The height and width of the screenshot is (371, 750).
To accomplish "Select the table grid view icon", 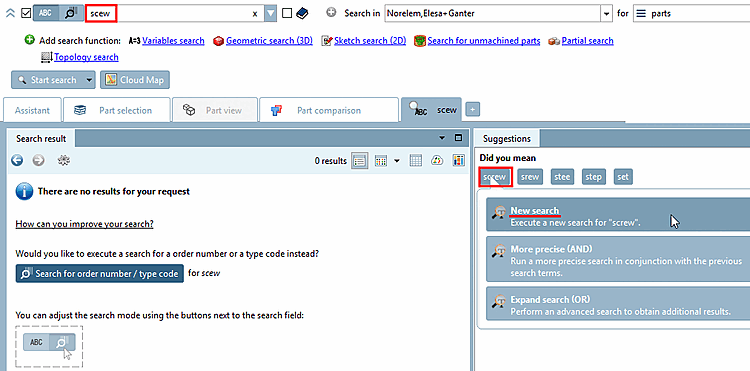I will click(416, 161).
